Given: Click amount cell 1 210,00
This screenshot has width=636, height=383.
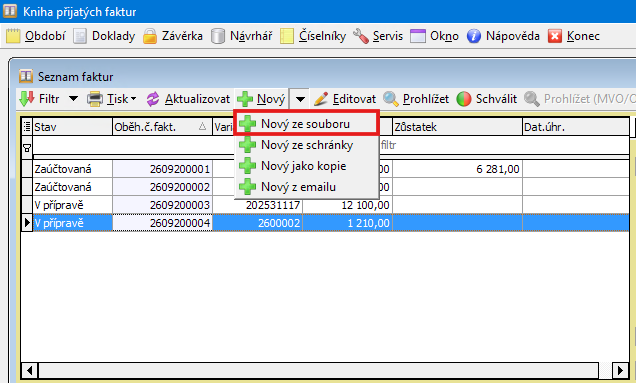Looking at the screenshot, I should [348, 223].
